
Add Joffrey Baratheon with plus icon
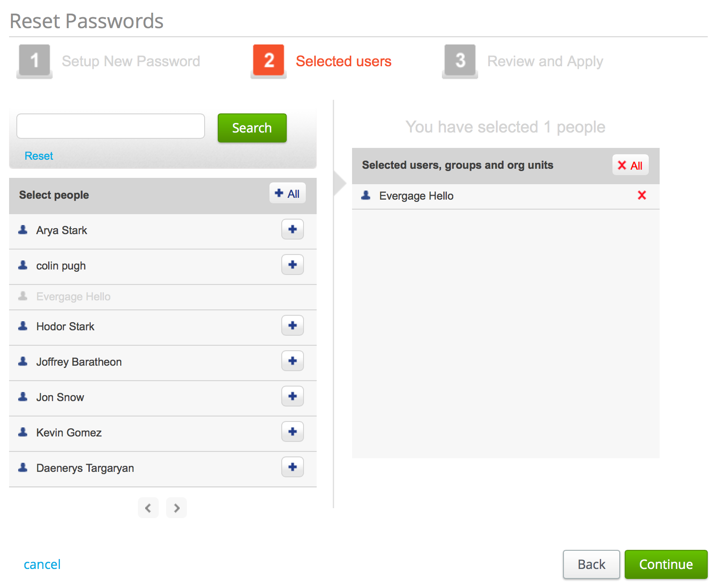click(292, 361)
